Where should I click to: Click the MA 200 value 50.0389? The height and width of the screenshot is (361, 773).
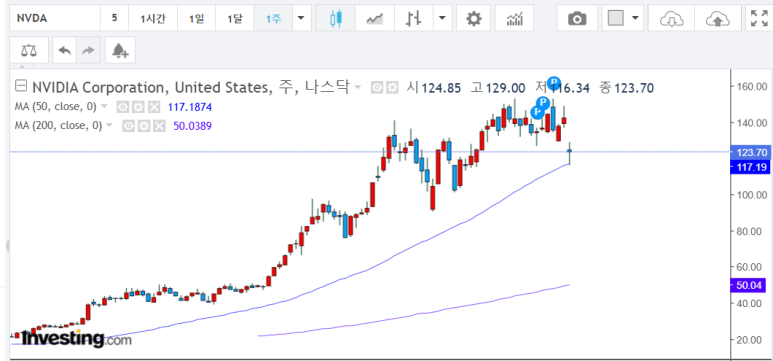[x=192, y=126]
